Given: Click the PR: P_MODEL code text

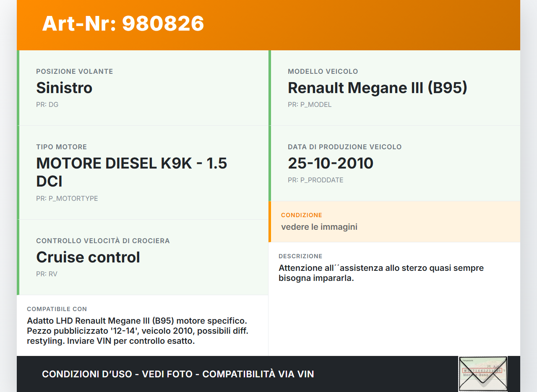Looking at the screenshot, I should [309, 104].
